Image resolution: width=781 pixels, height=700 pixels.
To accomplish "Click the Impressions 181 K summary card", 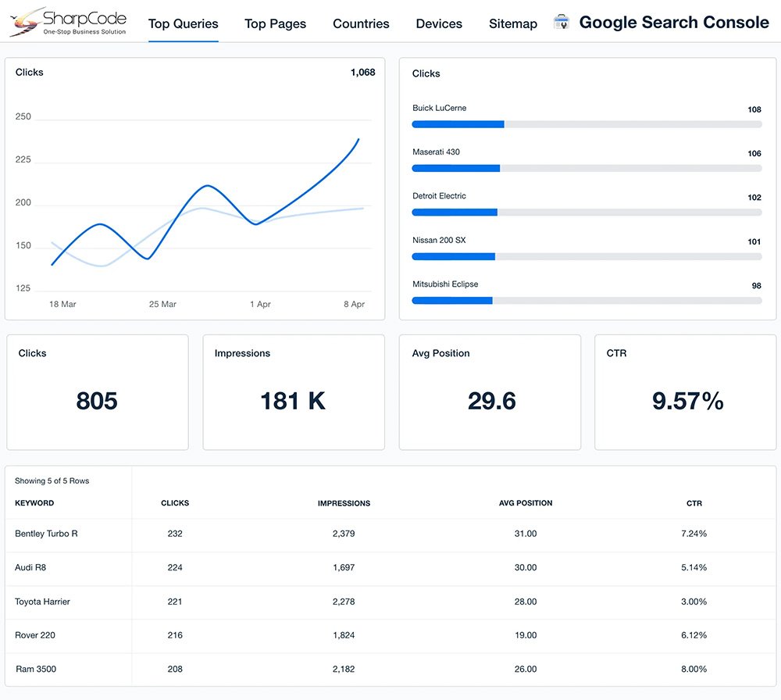I will pos(294,392).
